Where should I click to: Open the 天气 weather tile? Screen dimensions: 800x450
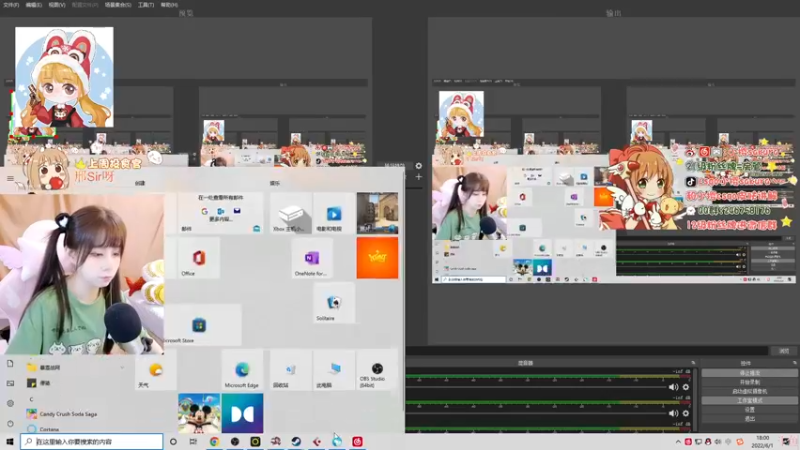click(156, 370)
